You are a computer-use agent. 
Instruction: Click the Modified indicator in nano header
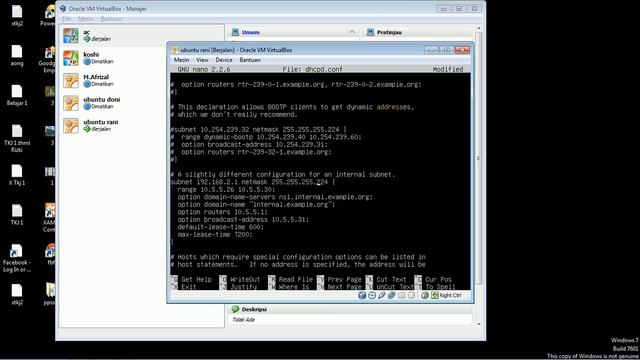point(448,69)
